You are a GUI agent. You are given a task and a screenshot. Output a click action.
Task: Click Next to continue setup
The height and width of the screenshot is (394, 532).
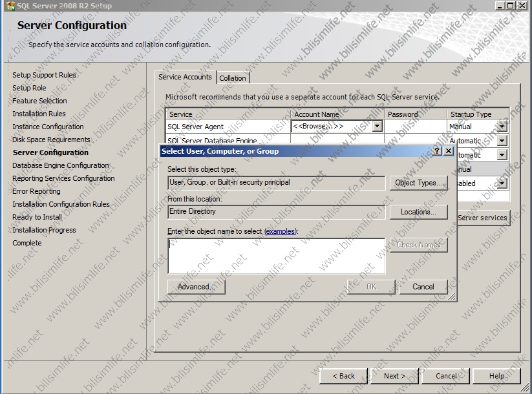(x=394, y=376)
